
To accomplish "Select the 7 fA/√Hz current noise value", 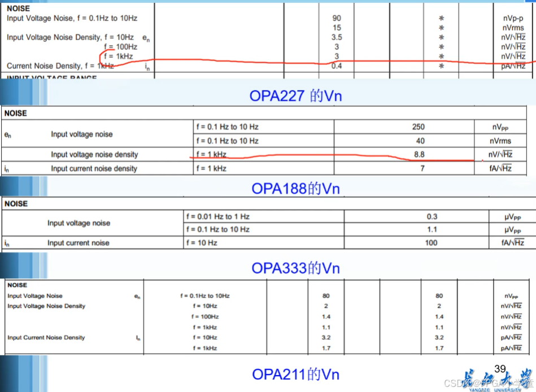I will point(422,168).
